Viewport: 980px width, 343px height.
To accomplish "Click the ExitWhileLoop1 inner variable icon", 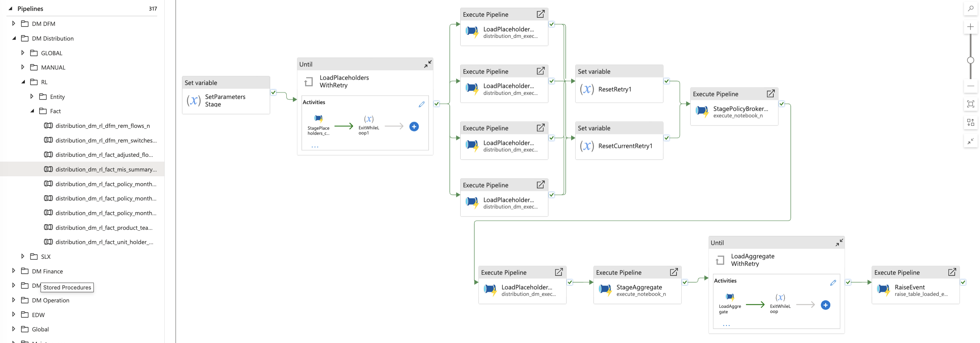I will [369, 119].
